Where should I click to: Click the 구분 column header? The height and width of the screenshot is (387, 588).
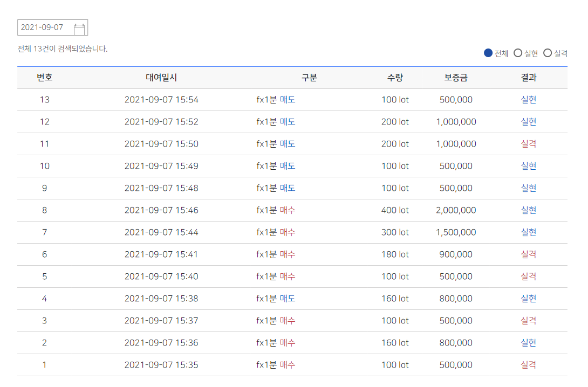(x=310, y=78)
